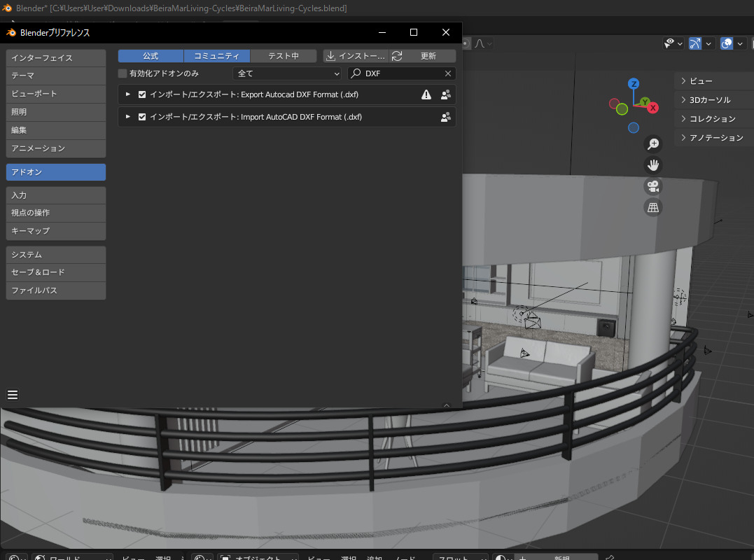Click the negative Z blue circle on the gizmo
Viewport: 754px width, 560px height.
[634, 128]
